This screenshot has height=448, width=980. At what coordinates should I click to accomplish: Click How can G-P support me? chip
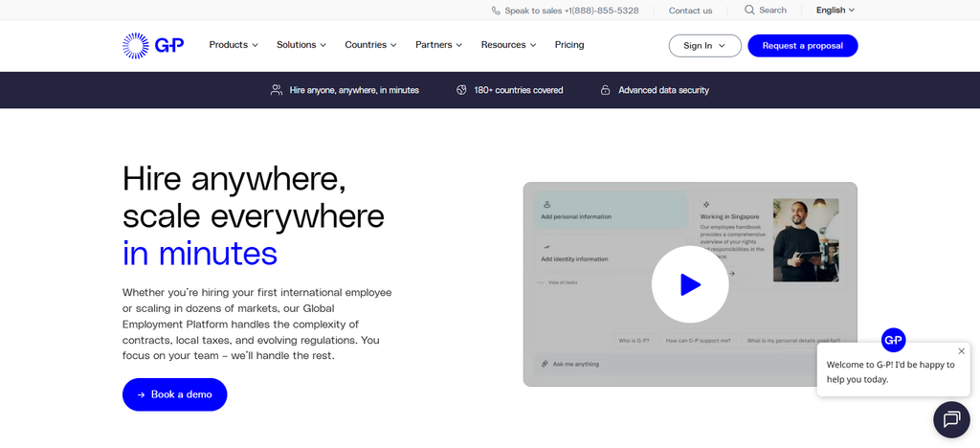[698, 341]
